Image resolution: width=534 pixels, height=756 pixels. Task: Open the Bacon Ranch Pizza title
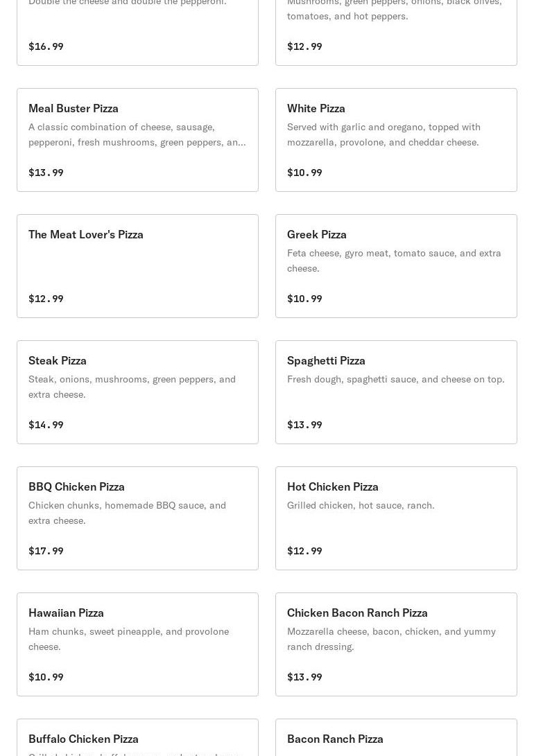(x=335, y=739)
